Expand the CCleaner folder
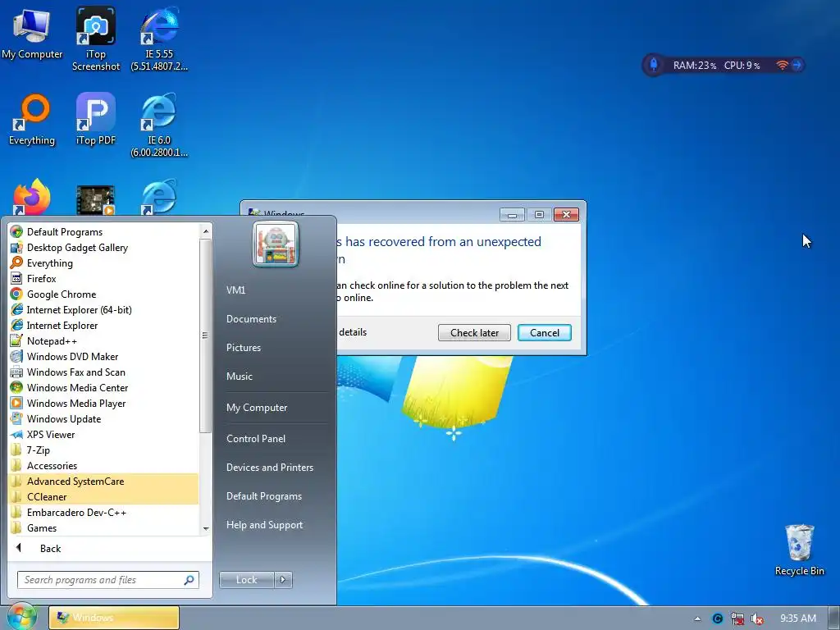Image resolution: width=840 pixels, height=630 pixels. point(104,496)
